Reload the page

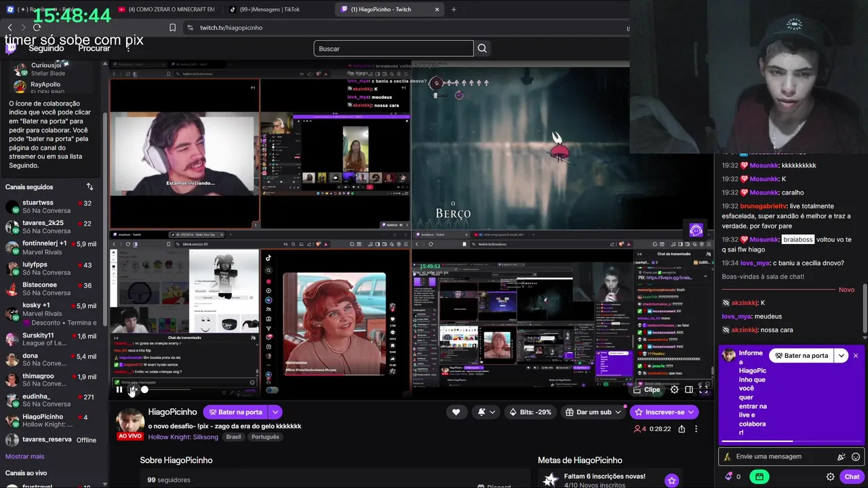click(37, 28)
